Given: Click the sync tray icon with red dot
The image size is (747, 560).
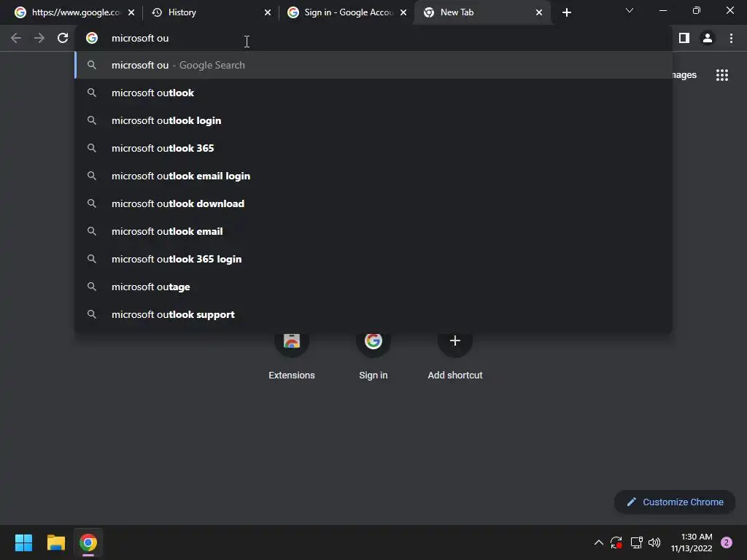Looking at the screenshot, I should pyautogui.click(x=616, y=542).
